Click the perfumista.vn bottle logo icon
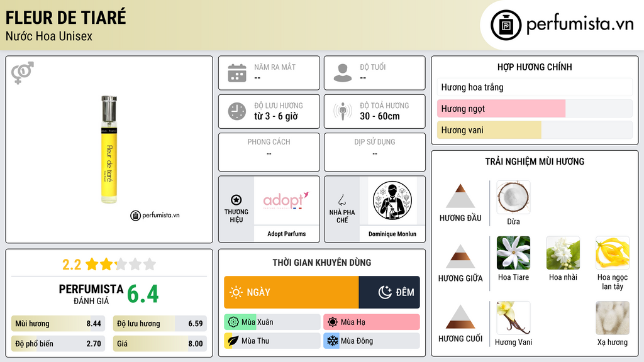The height and width of the screenshot is (362, 644). point(506,25)
